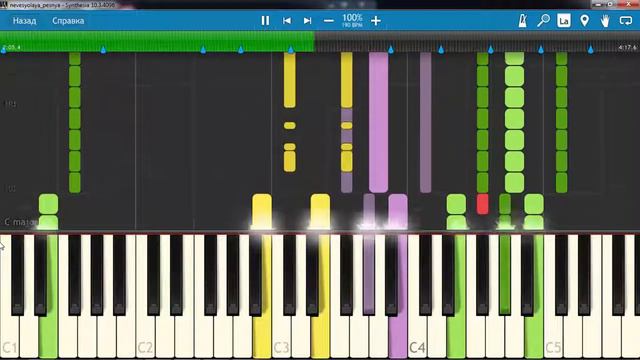Skip back to the previous section
Image resolution: width=640 pixels, height=360 pixels.
click(287, 20)
